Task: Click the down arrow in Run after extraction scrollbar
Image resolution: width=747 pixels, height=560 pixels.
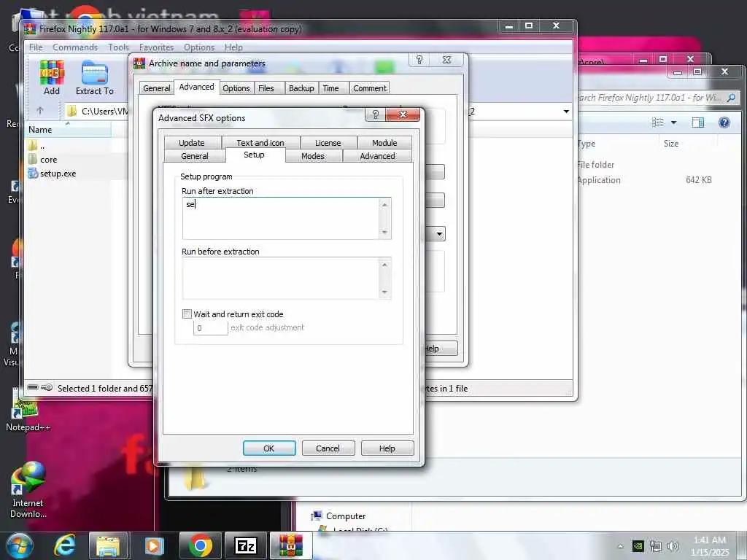Action: click(384, 232)
